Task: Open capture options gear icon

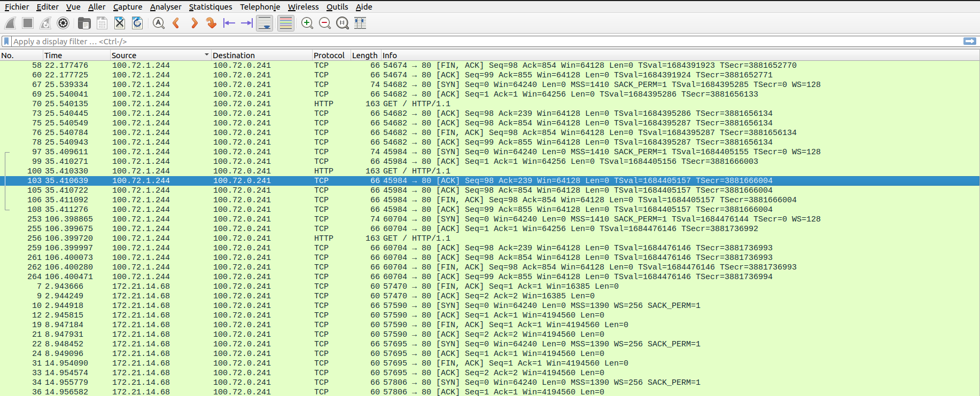Action: (x=63, y=23)
